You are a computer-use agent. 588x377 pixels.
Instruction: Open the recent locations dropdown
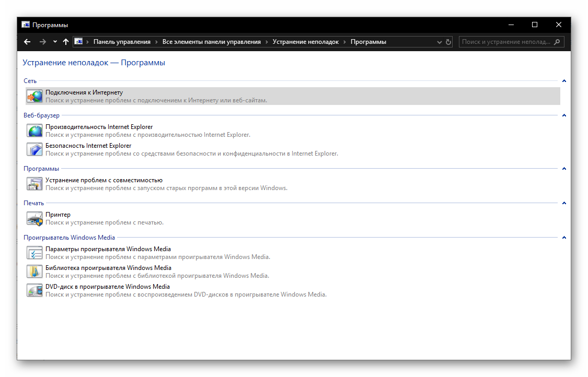pyautogui.click(x=55, y=42)
